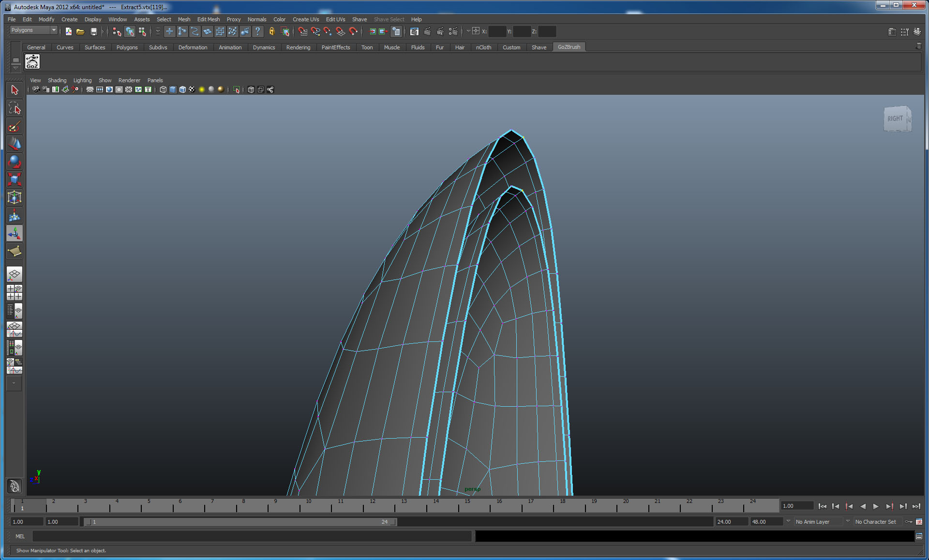Toggle select by object type mode
The height and width of the screenshot is (560, 929).
tap(130, 31)
